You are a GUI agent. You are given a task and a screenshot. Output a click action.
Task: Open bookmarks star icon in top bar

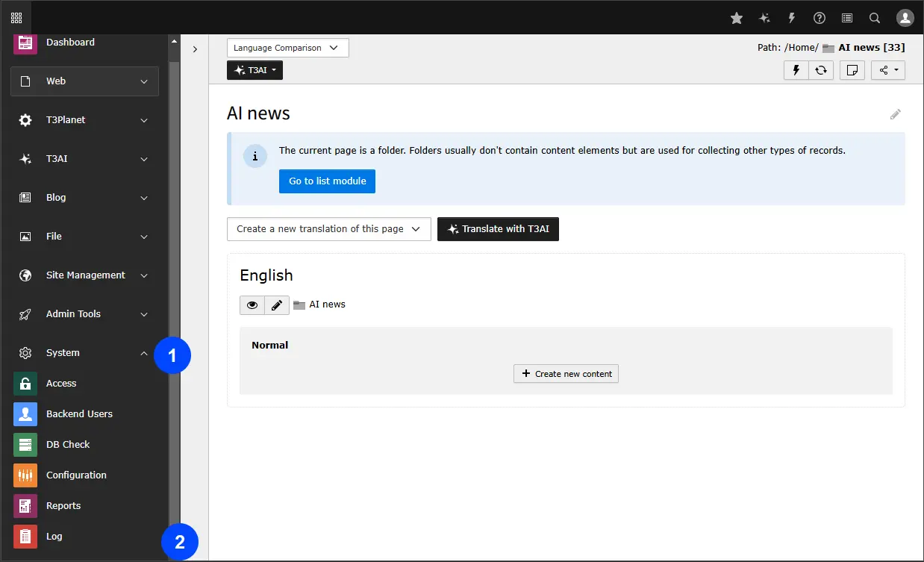737,18
